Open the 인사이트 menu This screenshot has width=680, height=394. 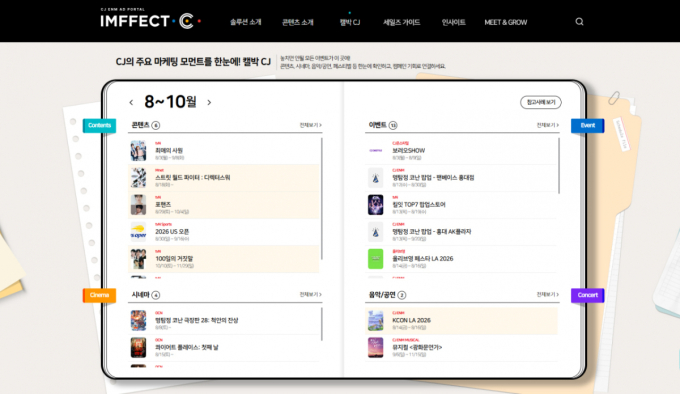pyautogui.click(x=454, y=22)
